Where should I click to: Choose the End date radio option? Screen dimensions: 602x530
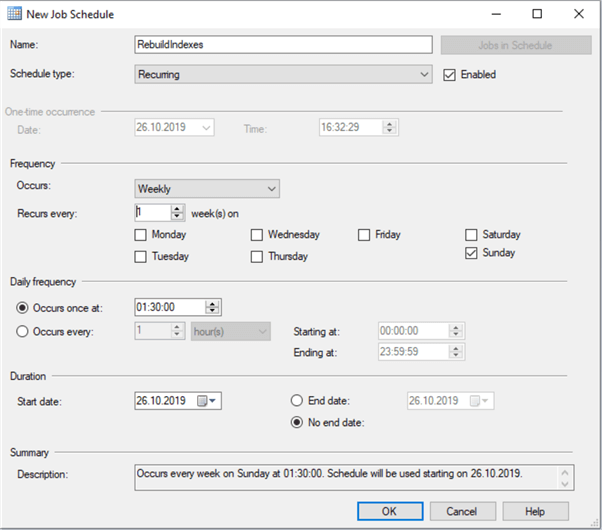[x=296, y=401]
